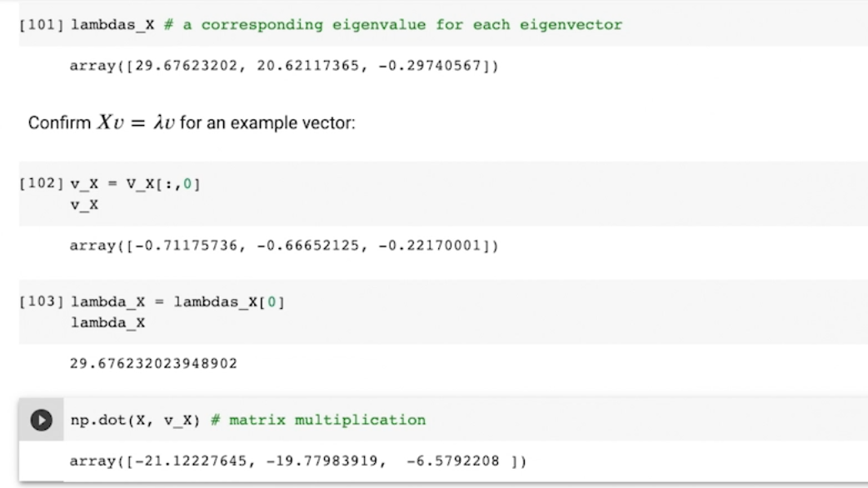The width and height of the screenshot is (868, 488).
Task: Select the np.dot result array output
Action: tap(298, 461)
